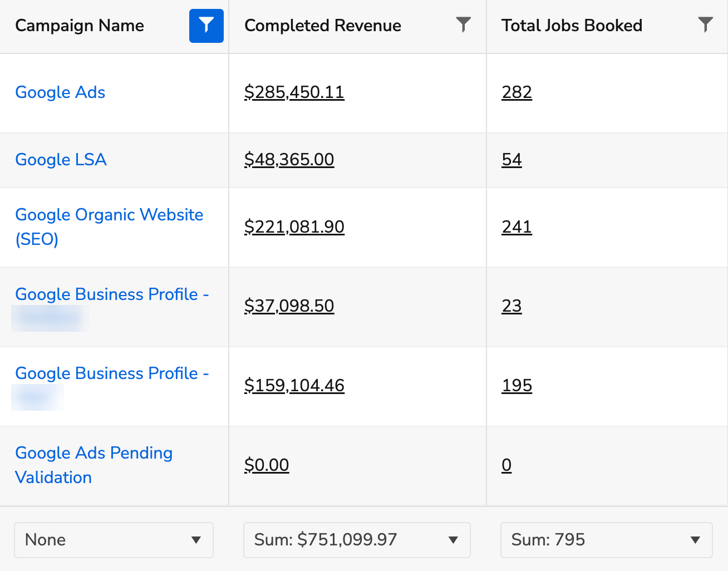Click the Total Jobs Booked header label
Viewport: 728px width, 571px height.
(x=572, y=26)
